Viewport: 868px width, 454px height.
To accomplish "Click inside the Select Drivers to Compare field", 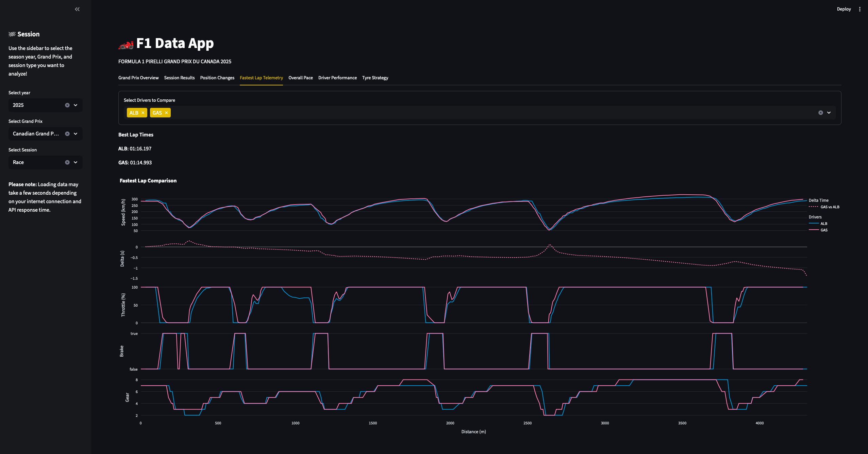I will pyautogui.click(x=480, y=113).
